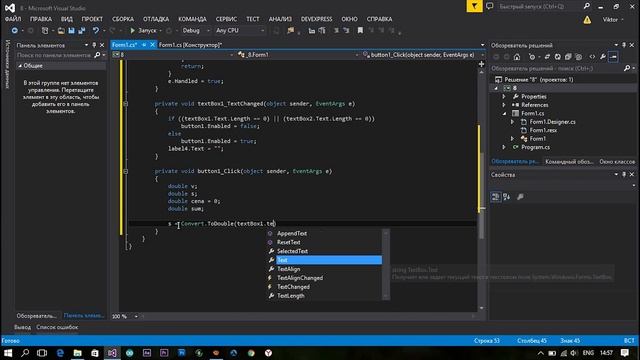Pin the Form1.cs tab
Viewport: 640px width, 360px height.
[x=144, y=45]
